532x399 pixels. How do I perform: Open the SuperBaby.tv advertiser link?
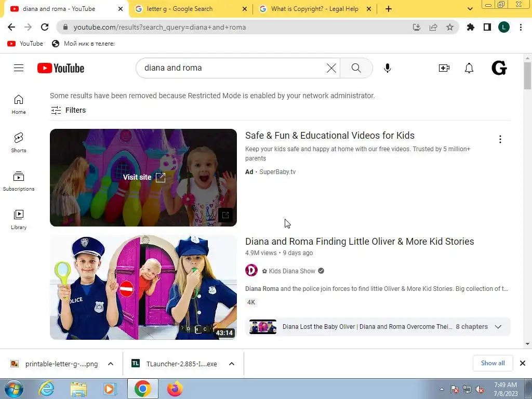click(x=277, y=171)
